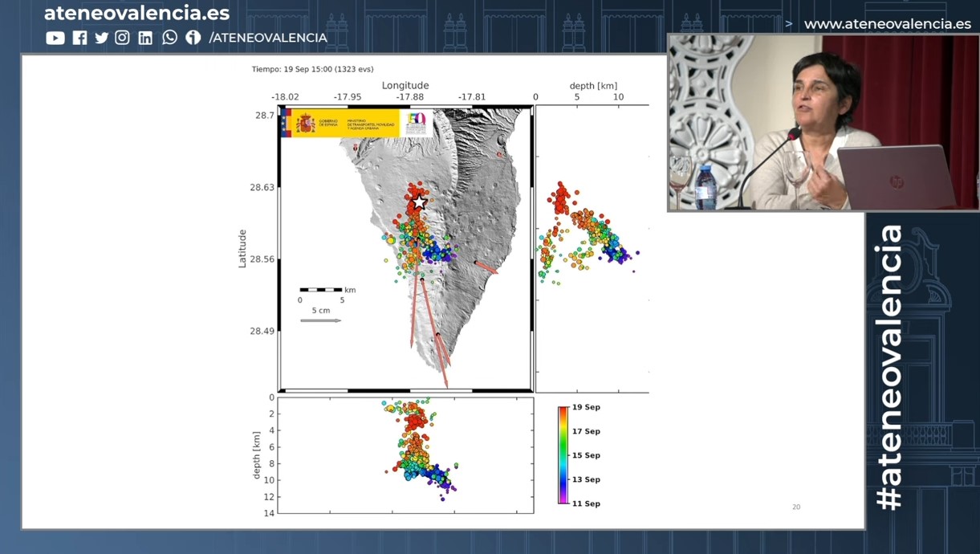The width and height of the screenshot is (980, 554).
Task: Click the LinkedIn icon
Action: 145,38
